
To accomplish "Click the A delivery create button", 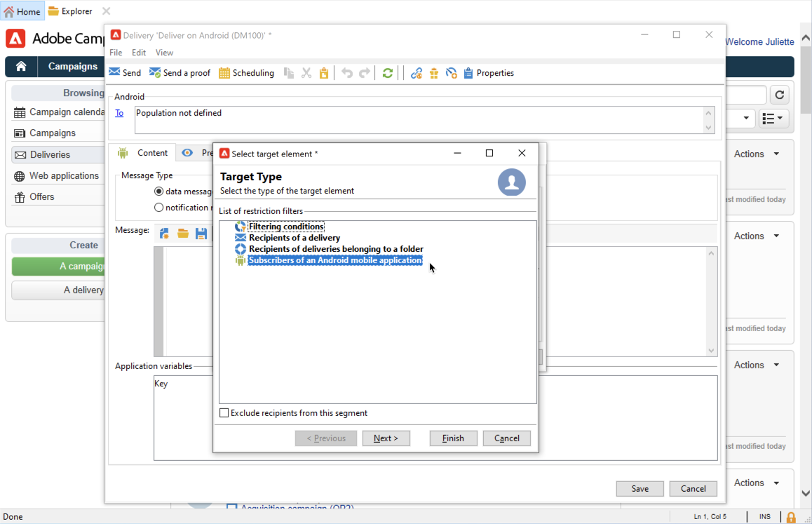I will tap(58, 290).
